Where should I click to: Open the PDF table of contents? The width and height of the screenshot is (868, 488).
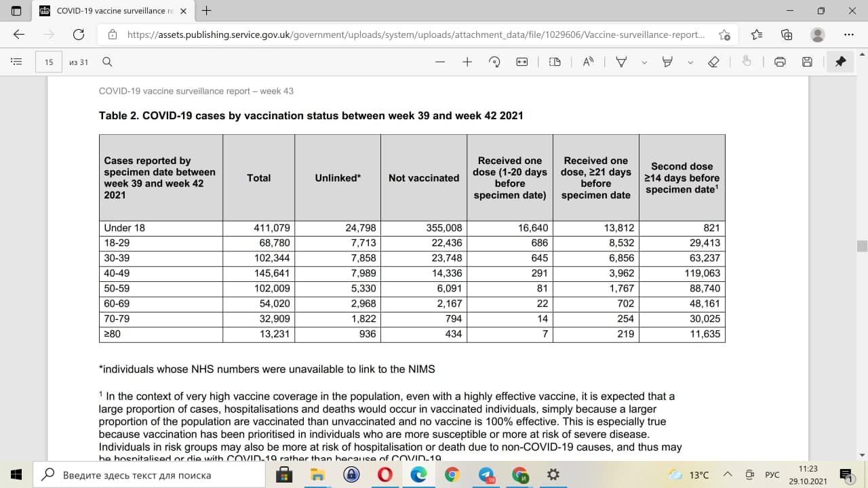pyautogui.click(x=16, y=62)
